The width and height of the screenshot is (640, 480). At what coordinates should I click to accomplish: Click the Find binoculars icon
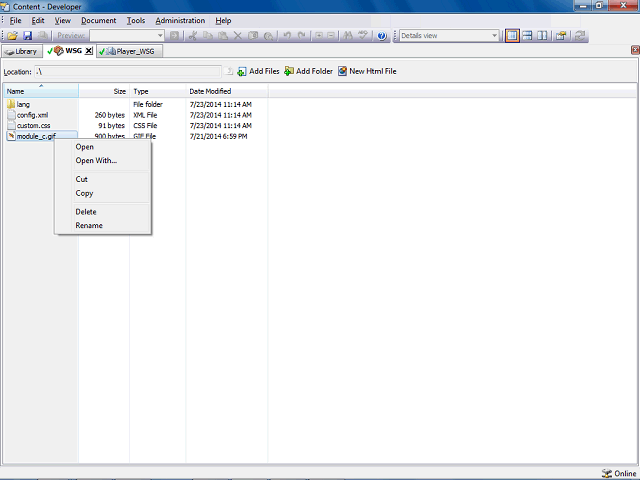[x=348, y=36]
